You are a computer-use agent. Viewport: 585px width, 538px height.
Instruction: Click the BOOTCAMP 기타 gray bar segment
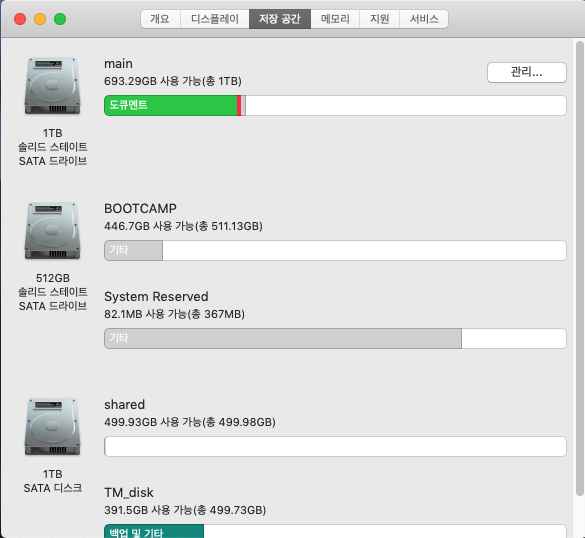[x=134, y=250]
